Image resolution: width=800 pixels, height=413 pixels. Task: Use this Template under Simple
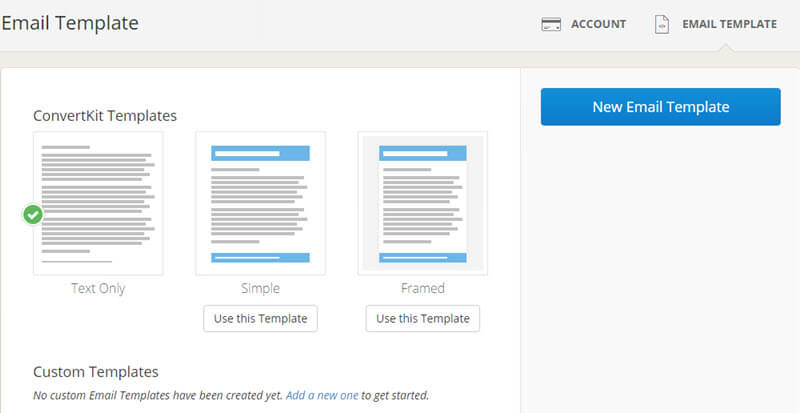click(x=260, y=319)
